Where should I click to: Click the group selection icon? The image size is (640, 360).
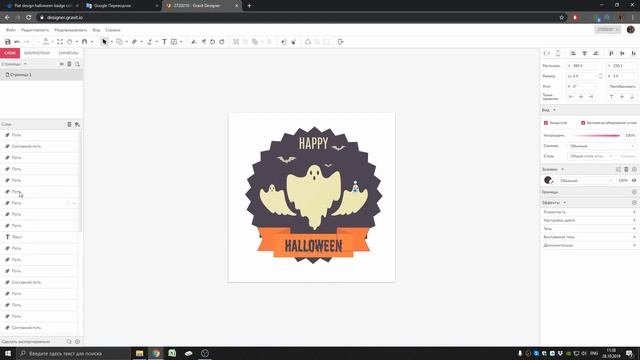click(x=236, y=42)
